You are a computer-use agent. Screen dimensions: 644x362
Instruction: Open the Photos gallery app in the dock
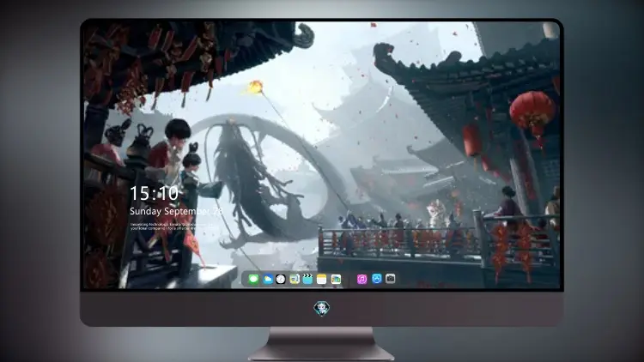click(336, 279)
